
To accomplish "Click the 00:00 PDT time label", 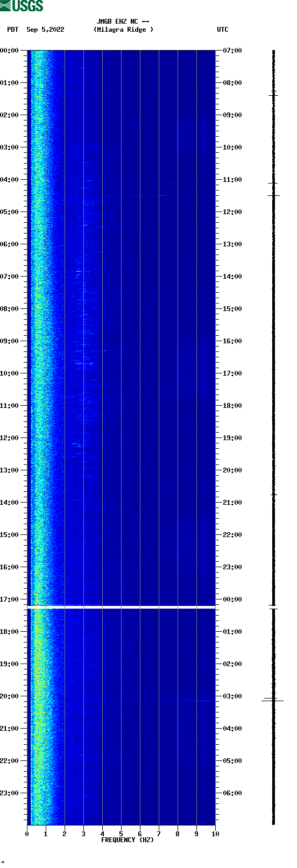I will 10,51.
